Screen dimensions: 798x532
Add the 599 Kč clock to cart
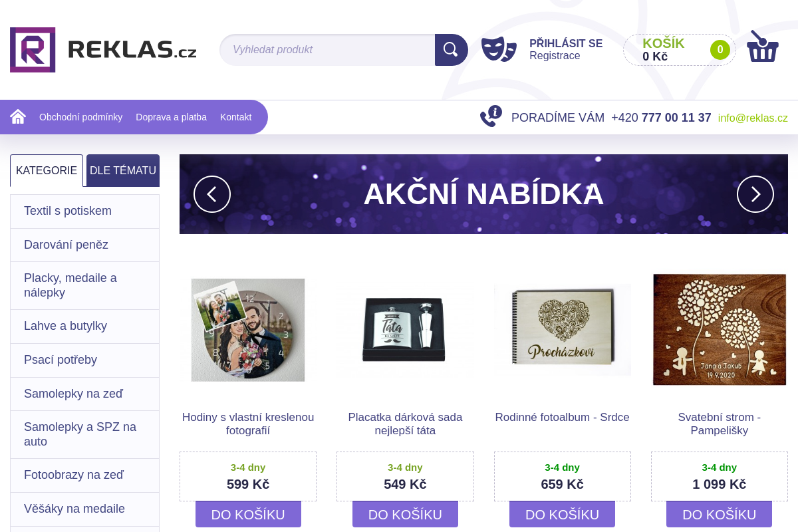click(248, 515)
